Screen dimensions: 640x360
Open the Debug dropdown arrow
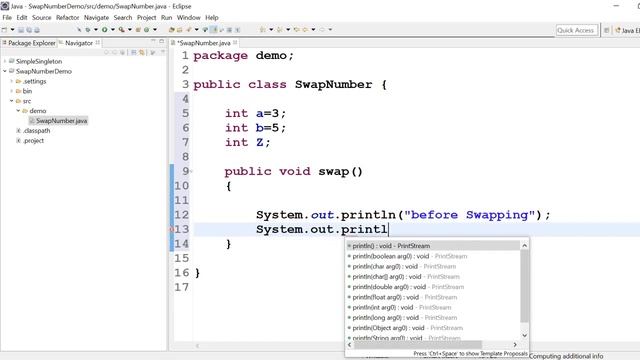(x=96, y=30)
